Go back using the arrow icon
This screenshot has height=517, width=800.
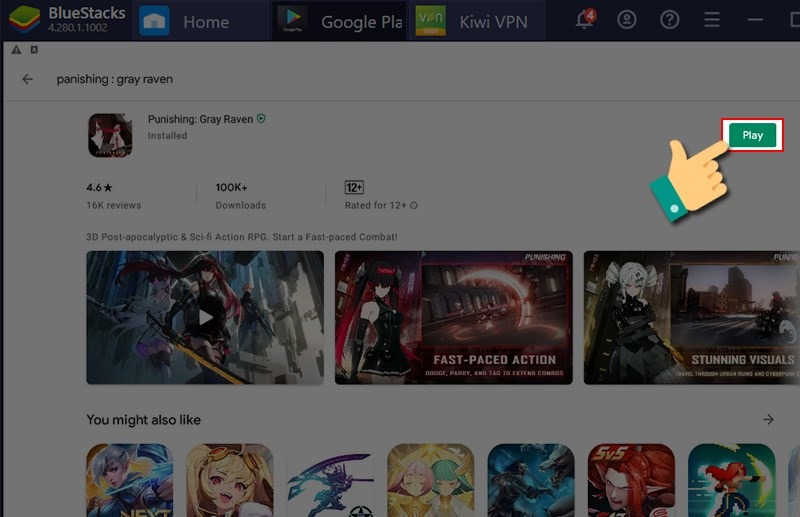(x=28, y=79)
